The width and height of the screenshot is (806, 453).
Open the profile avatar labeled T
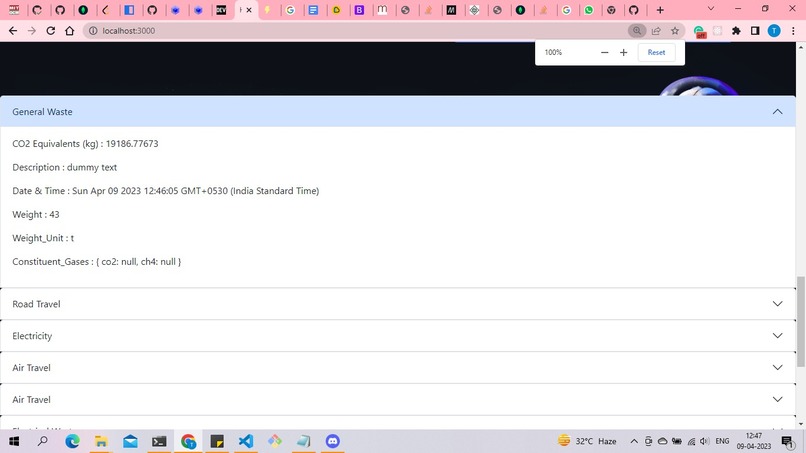pos(774,31)
